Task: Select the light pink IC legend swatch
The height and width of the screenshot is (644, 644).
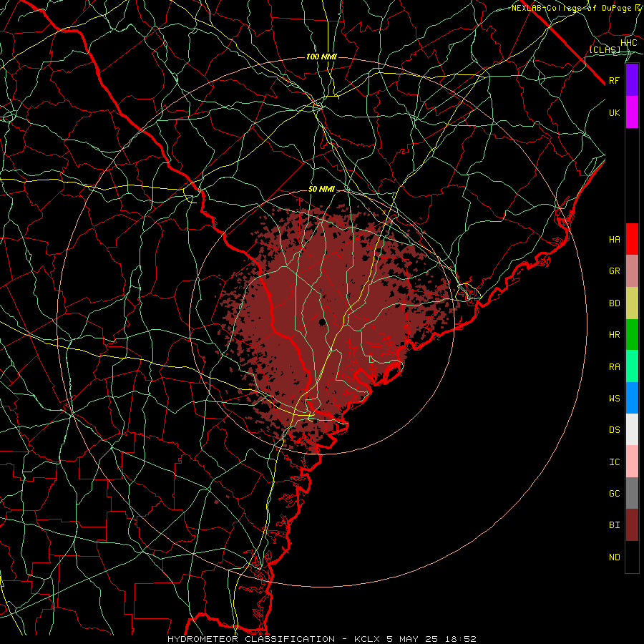Action: 632,462
